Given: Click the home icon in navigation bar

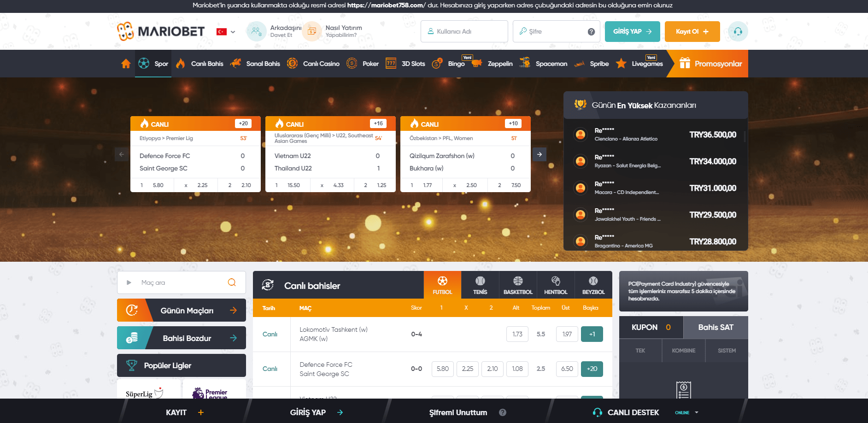Looking at the screenshot, I should pos(126,64).
